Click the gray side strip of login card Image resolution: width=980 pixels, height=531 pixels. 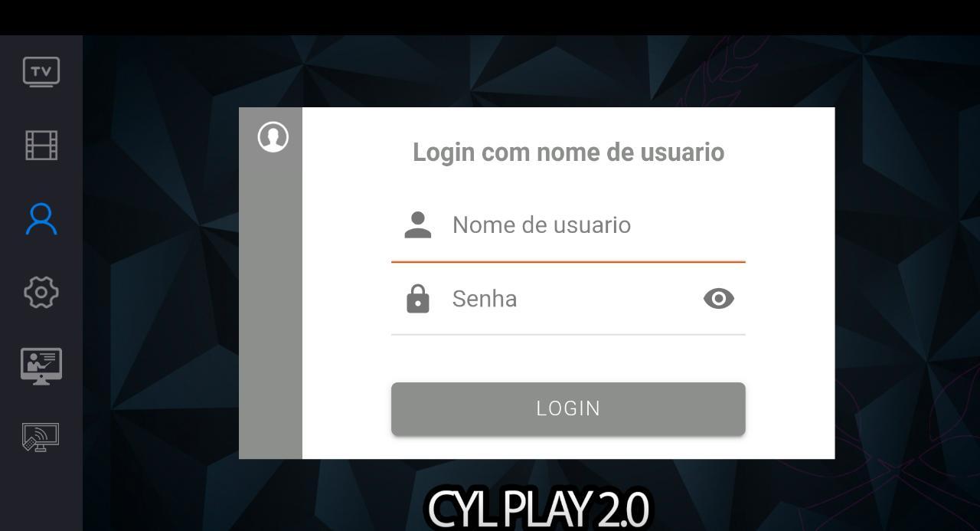pos(270,306)
